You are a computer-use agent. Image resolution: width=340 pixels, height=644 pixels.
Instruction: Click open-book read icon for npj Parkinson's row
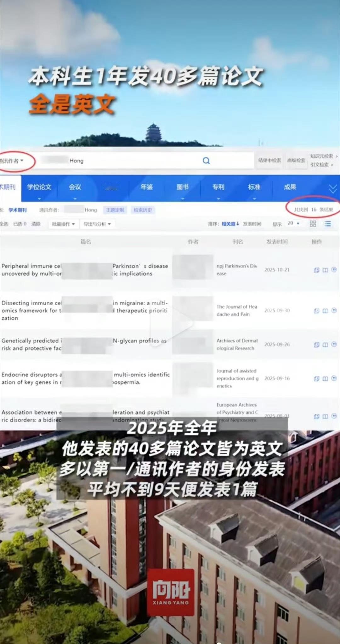325,270
